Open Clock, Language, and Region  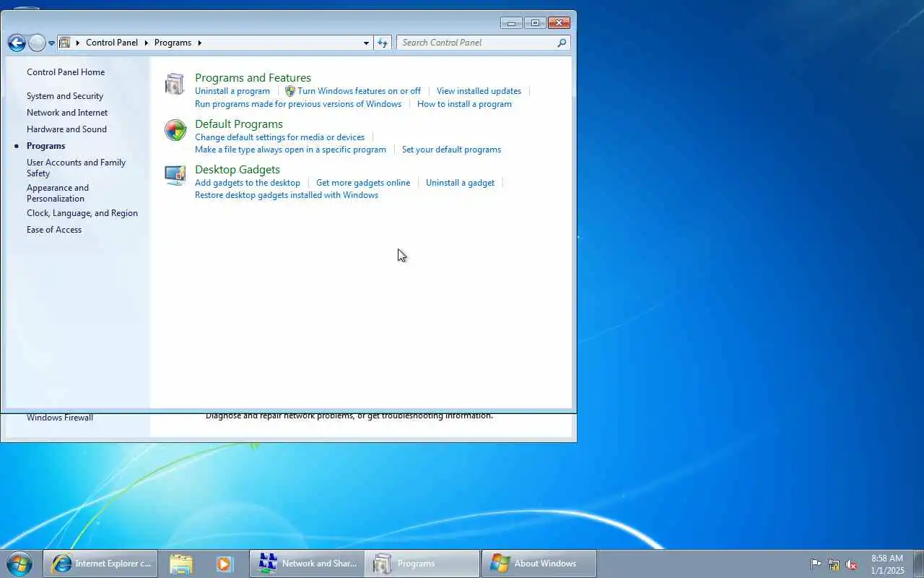[82, 213]
